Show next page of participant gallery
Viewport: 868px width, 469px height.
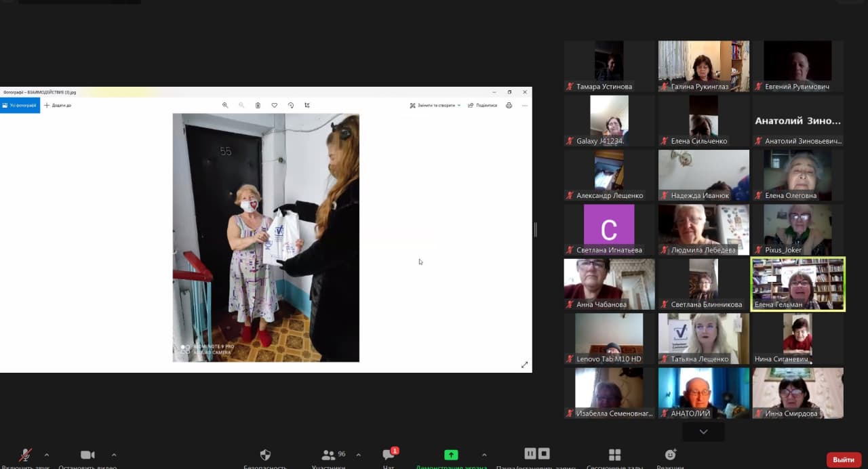tap(703, 432)
